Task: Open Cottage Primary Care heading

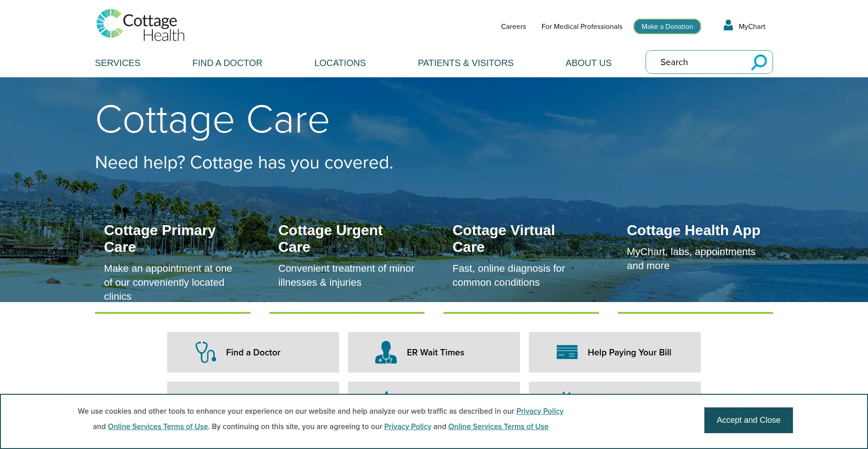Action: pos(160,239)
